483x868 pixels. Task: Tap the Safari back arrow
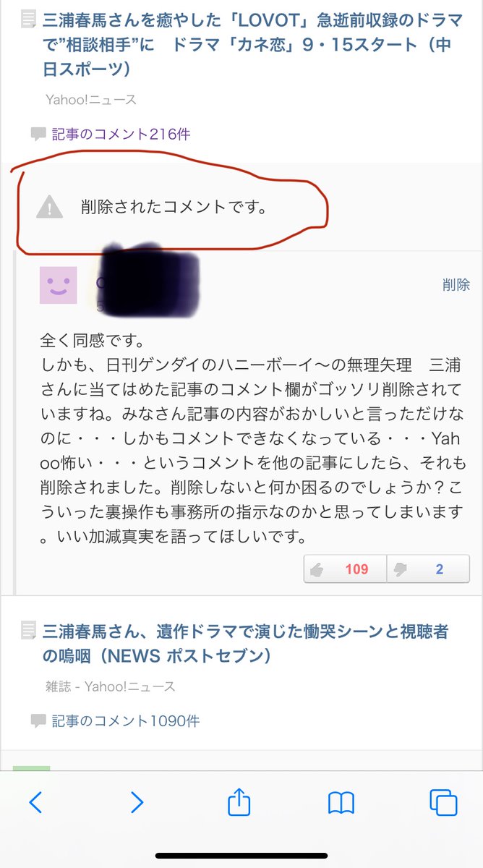[35, 801]
